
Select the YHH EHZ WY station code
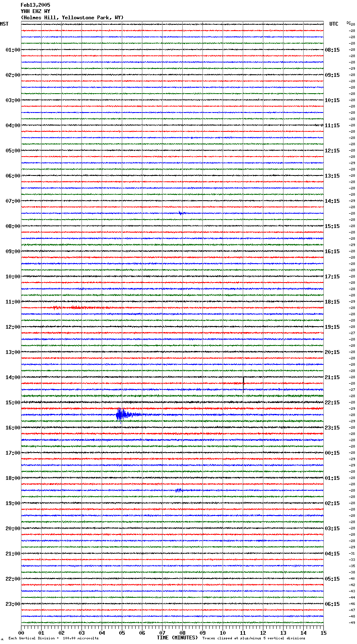(x=35, y=11)
